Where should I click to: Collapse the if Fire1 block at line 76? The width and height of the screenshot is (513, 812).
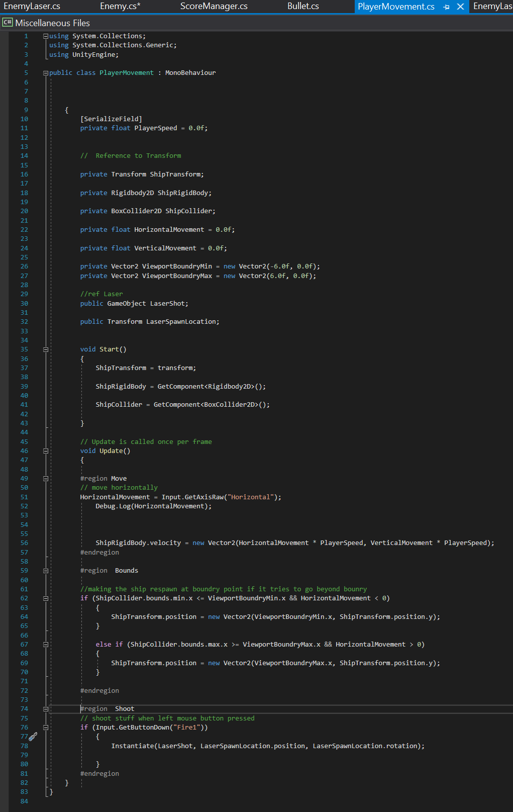46,728
